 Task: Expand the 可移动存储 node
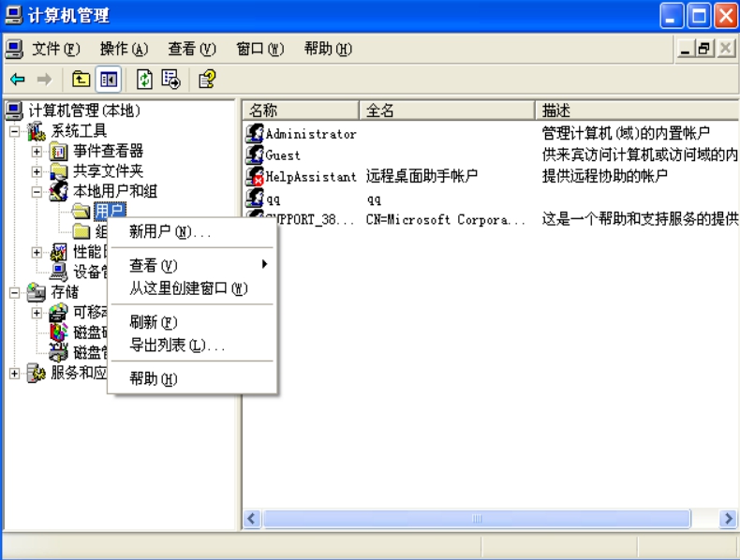point(37,313)
